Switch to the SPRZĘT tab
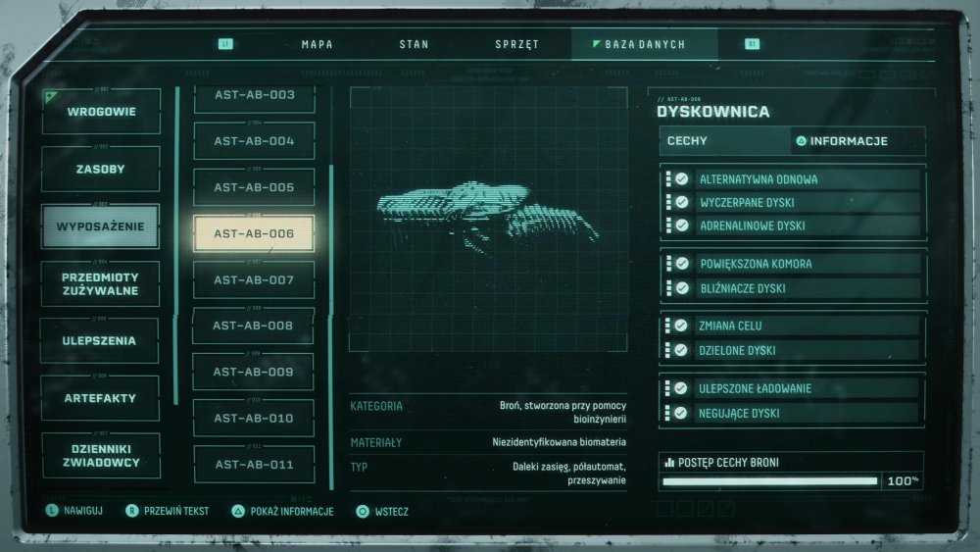 516,44
